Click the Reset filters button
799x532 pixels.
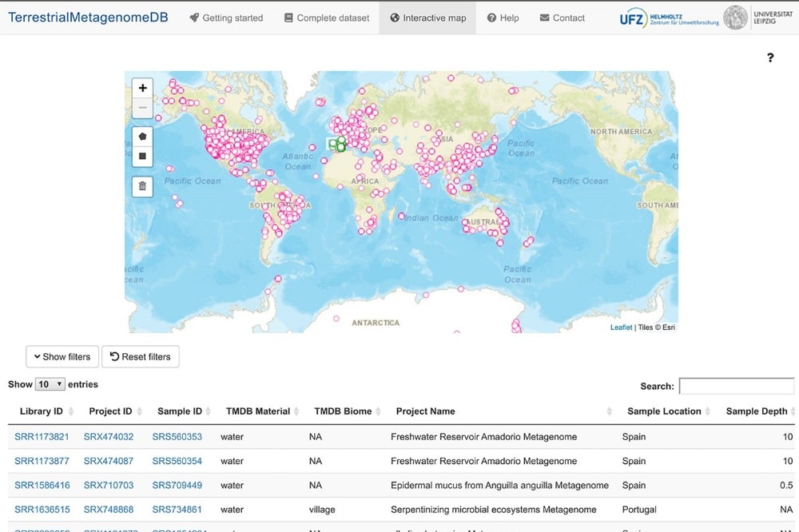pyautogui.click(x=141, y=356)
